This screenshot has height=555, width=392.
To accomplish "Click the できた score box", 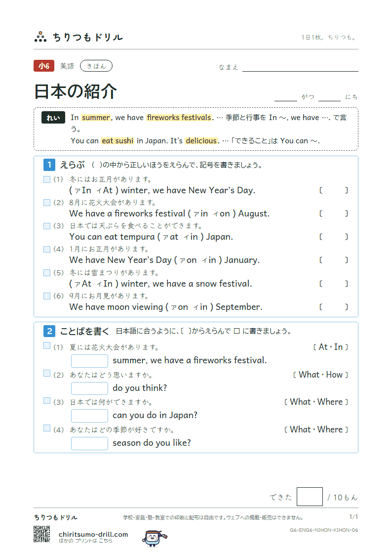I will click(x=310, y=497).
